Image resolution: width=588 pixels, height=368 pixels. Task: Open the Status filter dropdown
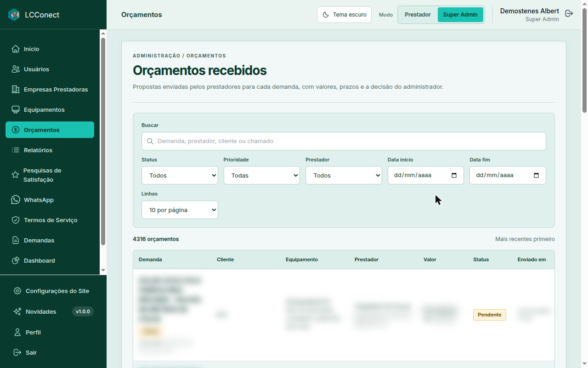click(x=180, y=175)
